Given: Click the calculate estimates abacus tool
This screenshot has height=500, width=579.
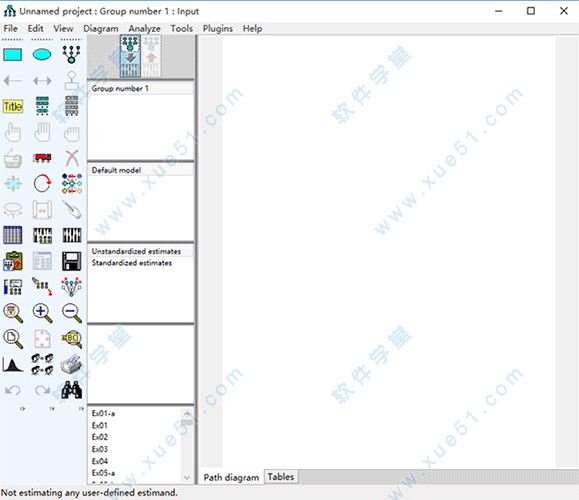Looking at the screenshot, I should [x=72, y=235].
